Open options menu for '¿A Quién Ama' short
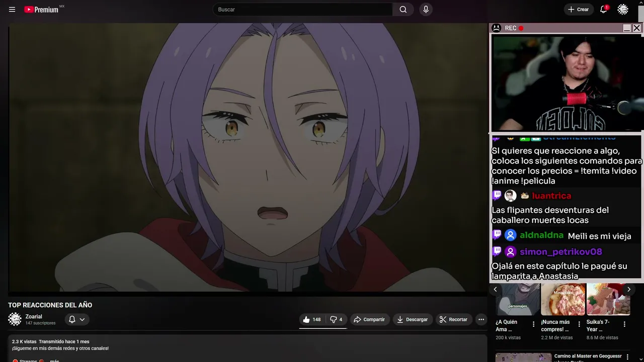The width and height of the screenshot is (644, 362). pyautogui.click(x=534, y=324)
